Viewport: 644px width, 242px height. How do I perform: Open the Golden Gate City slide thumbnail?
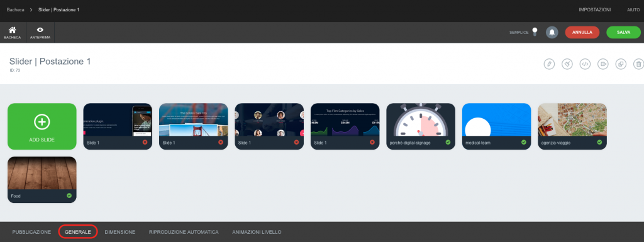(x=194, y=119)
